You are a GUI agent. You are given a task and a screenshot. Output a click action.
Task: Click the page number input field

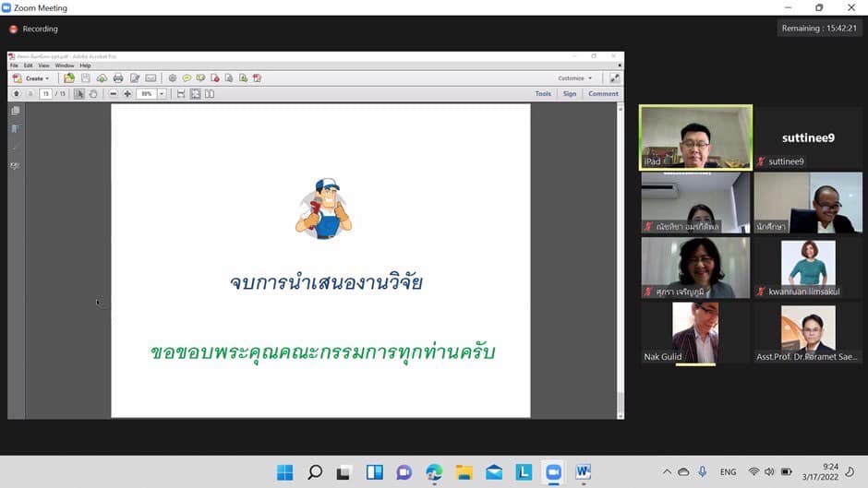point(45,94)
